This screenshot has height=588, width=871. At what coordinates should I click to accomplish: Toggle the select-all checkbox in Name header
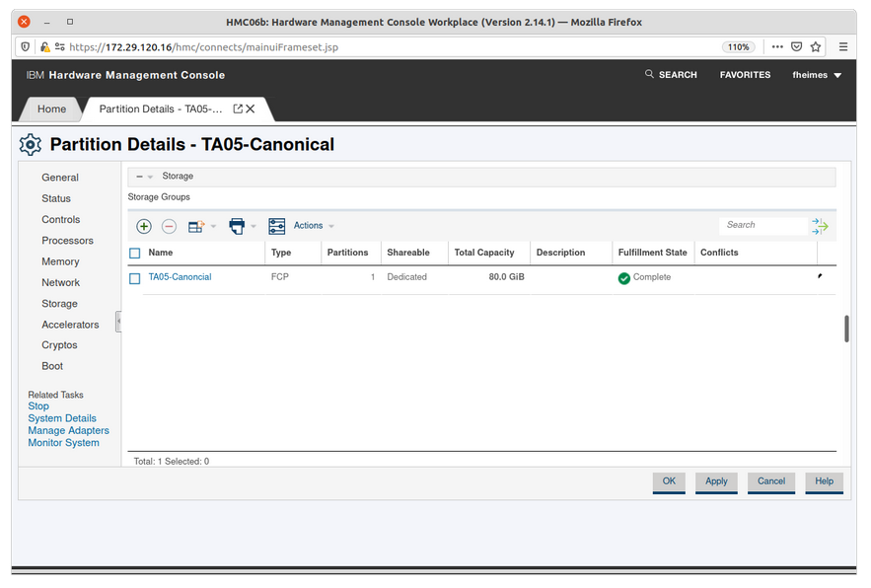(x=135, y=254)
